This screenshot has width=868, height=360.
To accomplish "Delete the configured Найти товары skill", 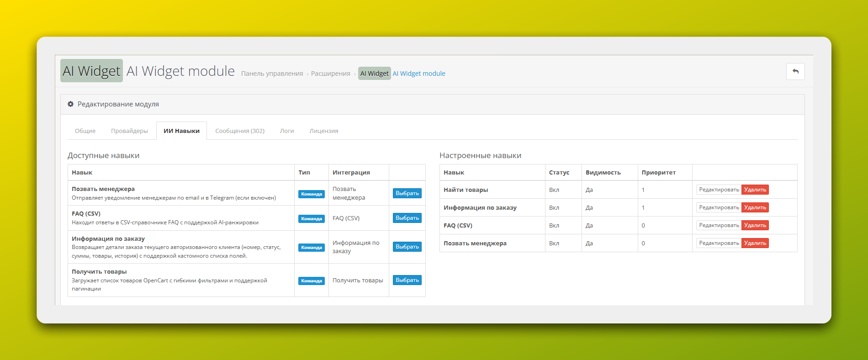I will [755, 190].
